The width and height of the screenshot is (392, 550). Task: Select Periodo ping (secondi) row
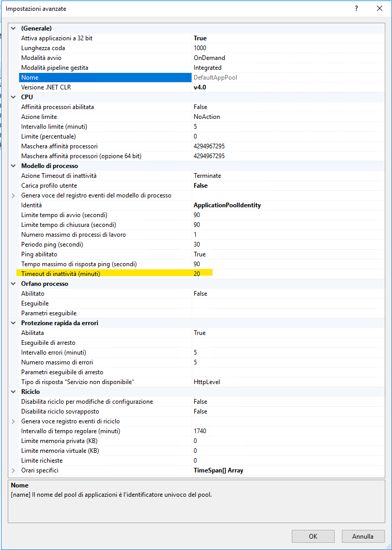pos(201,245)
